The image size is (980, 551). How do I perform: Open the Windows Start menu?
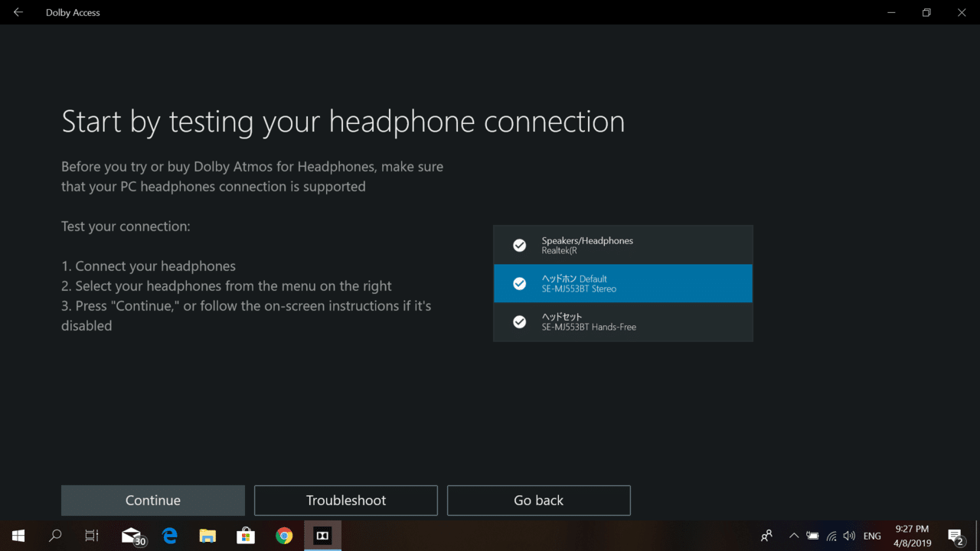[x=18, y=536]
